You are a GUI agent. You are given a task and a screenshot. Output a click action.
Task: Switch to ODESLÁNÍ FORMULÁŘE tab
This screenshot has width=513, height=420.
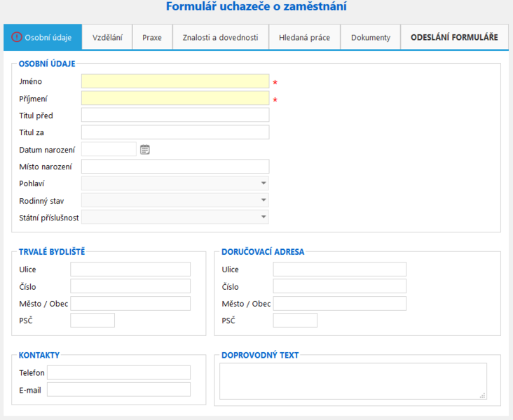(454, 37)
